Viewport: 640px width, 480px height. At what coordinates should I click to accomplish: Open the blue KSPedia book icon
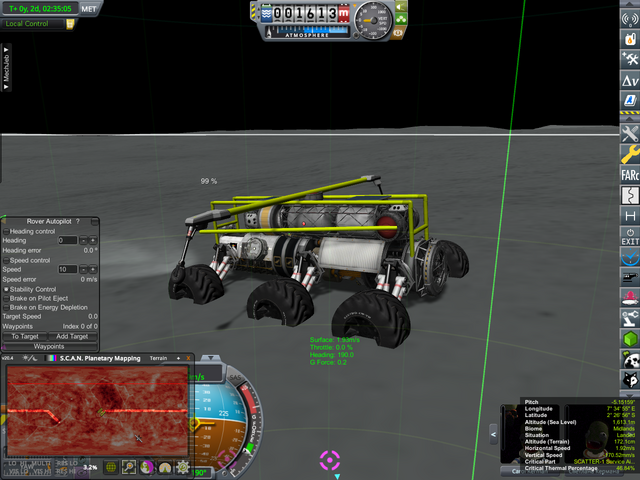[630, 100]
